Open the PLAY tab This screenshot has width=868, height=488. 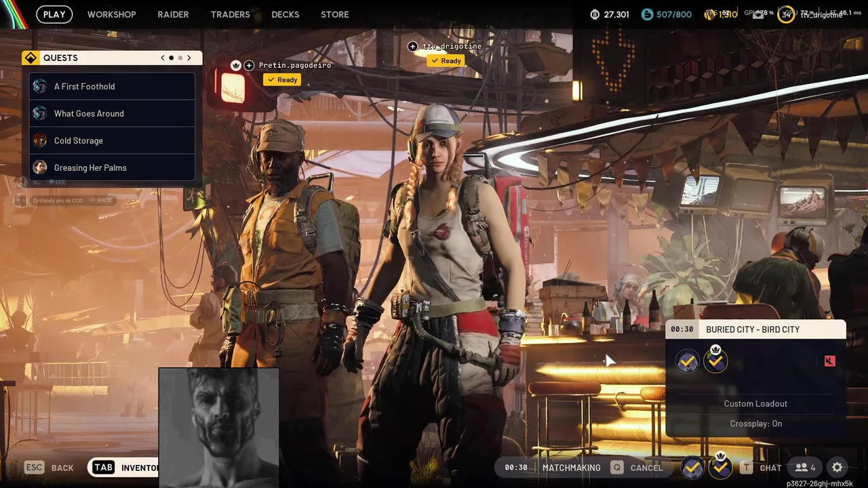(x=54, y=14)
